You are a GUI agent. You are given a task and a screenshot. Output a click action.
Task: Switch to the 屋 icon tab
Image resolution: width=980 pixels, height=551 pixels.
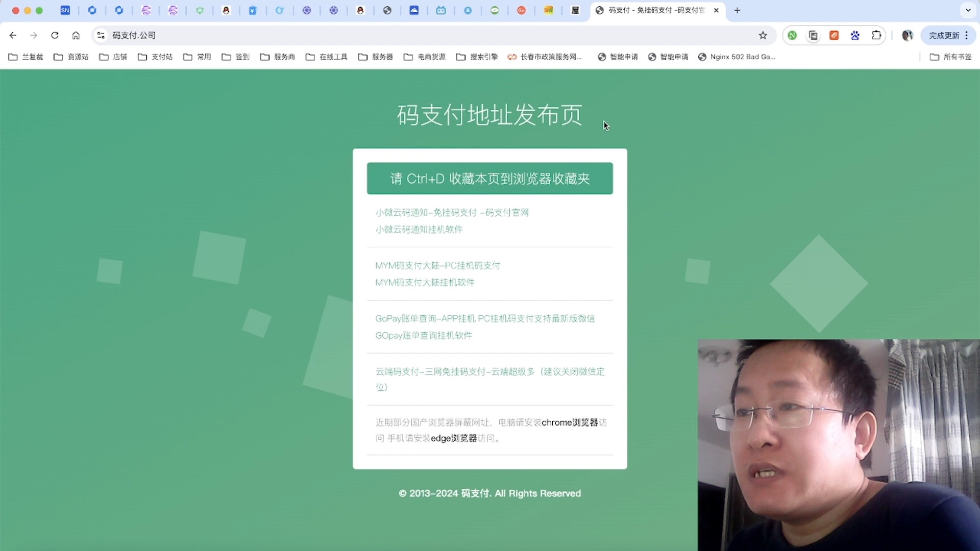coord(575,10)
